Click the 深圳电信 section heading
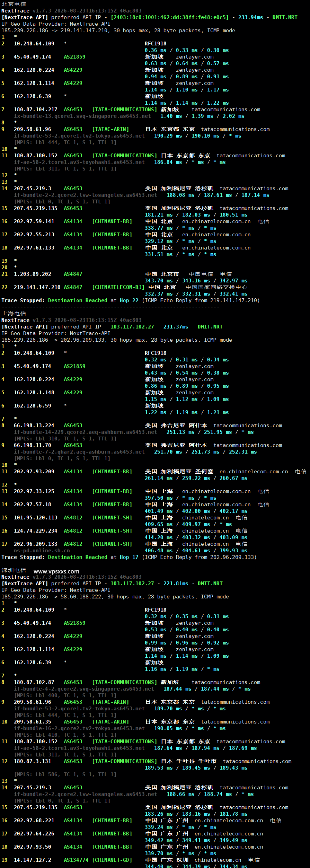This screenshot has height=868, width=310. click(x=14, y=570)
